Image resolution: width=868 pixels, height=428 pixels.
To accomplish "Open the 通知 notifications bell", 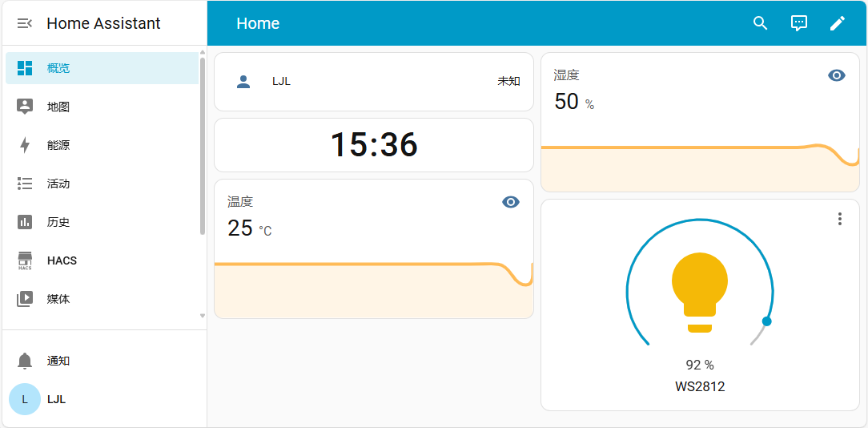I will [25, 361].
